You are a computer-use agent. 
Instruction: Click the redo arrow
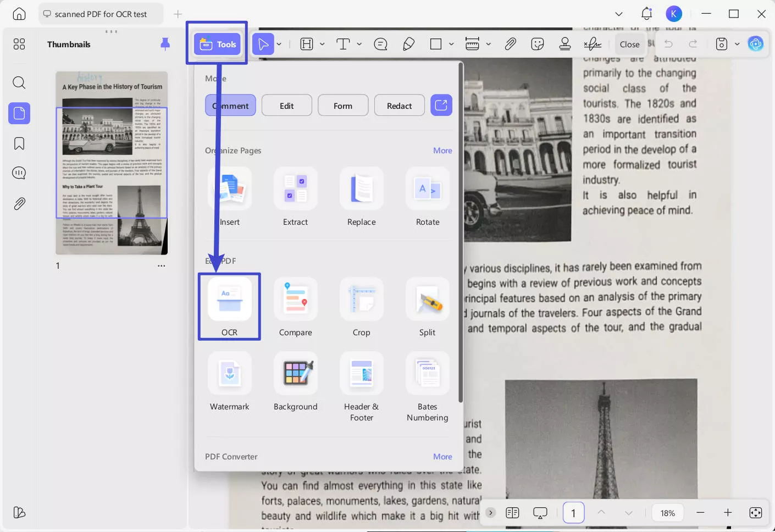(x=693, y=44)
